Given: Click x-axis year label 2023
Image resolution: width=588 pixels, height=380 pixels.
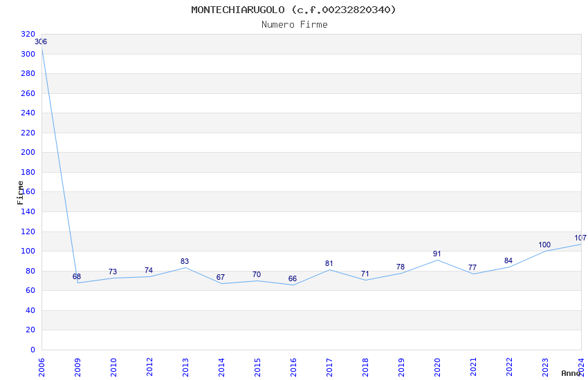Looking at the screenshot, I should [x=545, y=368].
